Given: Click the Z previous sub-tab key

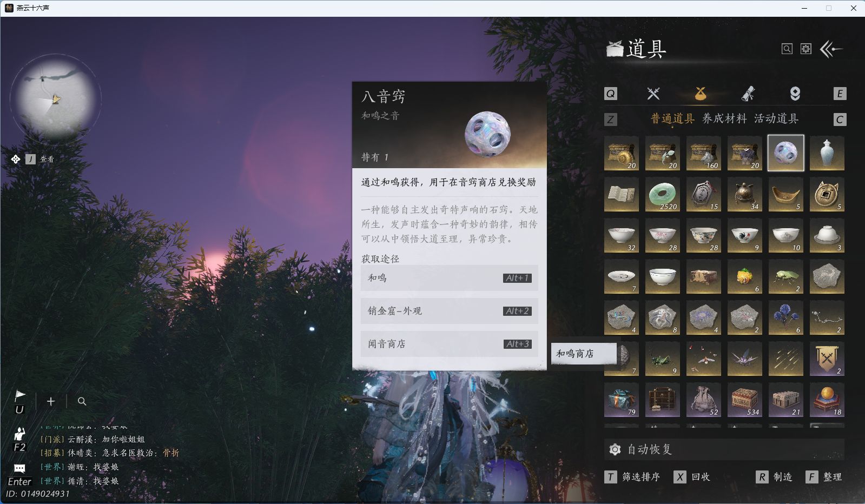Looking at the screenshot, I should pyautogui.click(x=610, y=120).
